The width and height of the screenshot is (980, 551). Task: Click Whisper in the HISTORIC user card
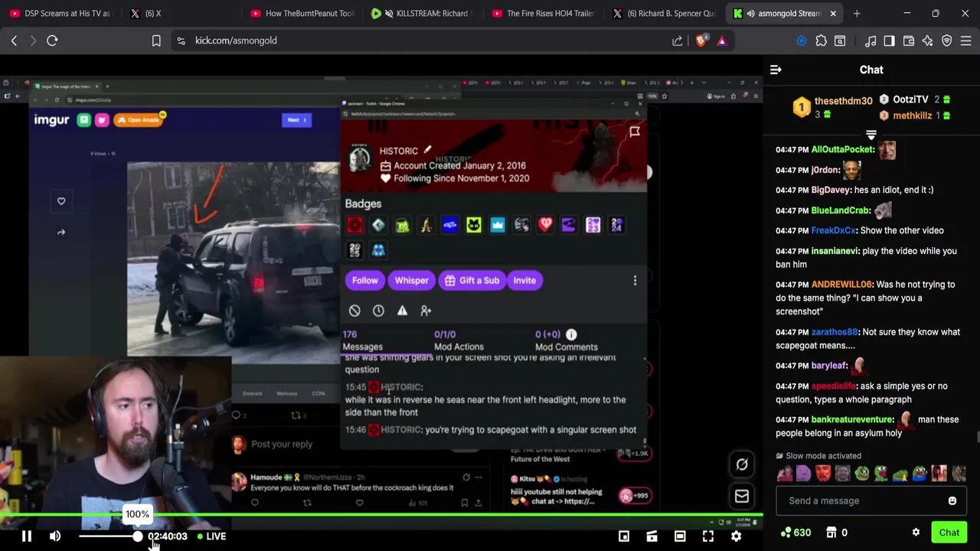pos(411,280)
